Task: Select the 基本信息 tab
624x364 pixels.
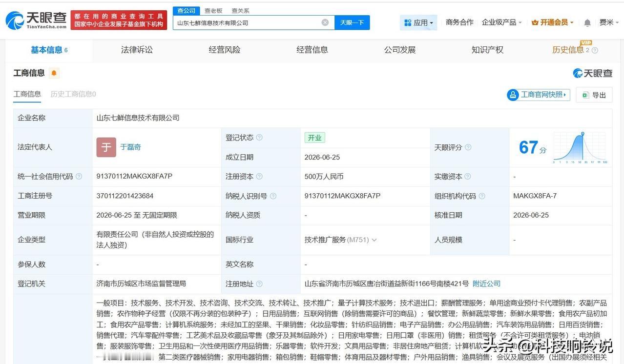Action: tap(49, 50)
